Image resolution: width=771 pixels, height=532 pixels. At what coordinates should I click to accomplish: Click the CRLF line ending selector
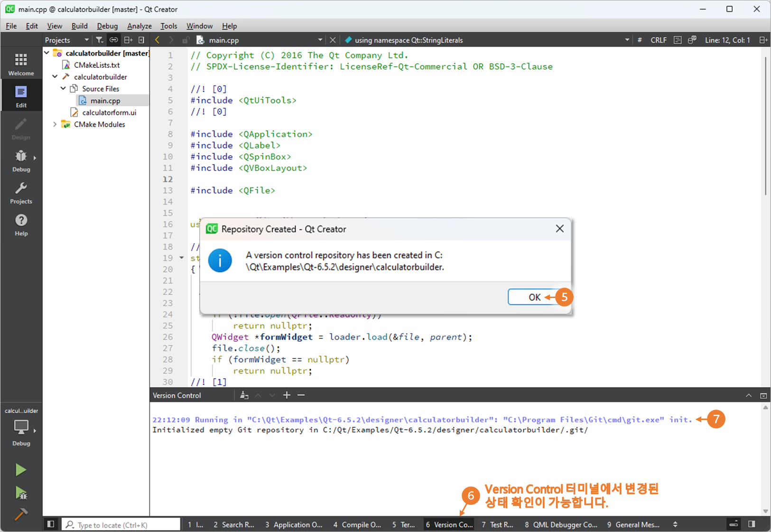coord(658,40)
